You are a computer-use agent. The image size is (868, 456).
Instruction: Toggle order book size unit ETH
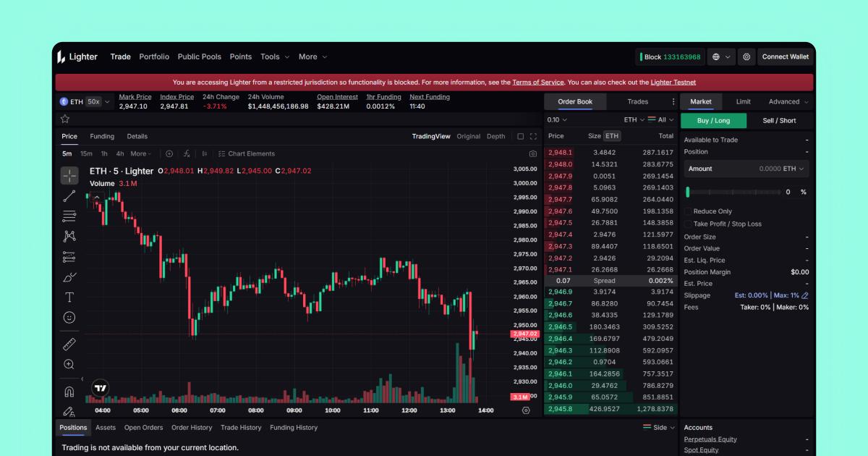[612, 135]
